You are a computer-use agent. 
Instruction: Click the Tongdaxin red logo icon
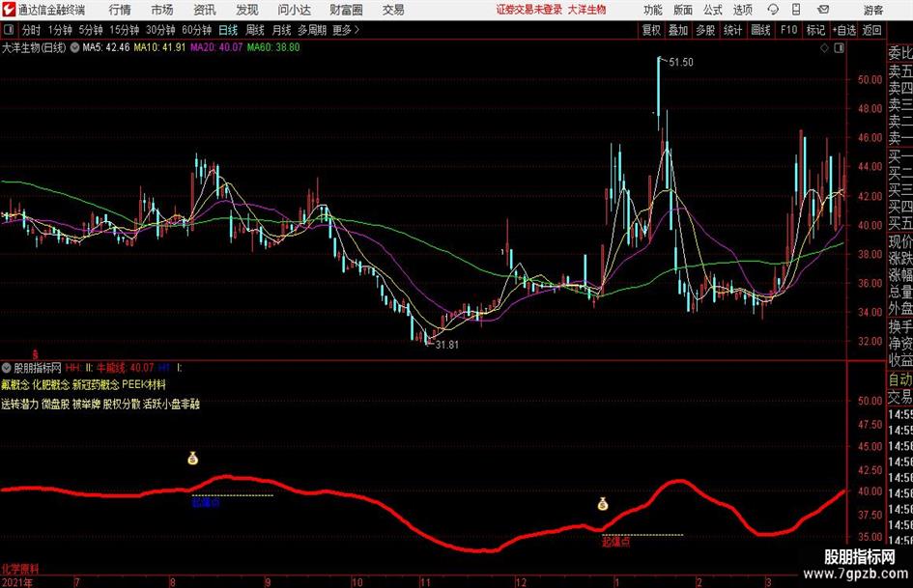pos(9,10)
